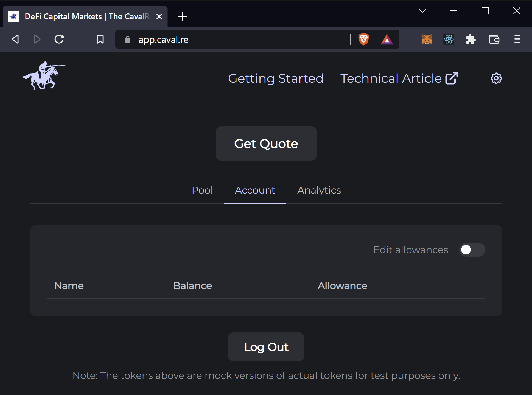The height and width of the screenshot is (395, 532).
Task: Open the tab search dropdown chevron
Action: pyautogui.click(x=422, y=11)
